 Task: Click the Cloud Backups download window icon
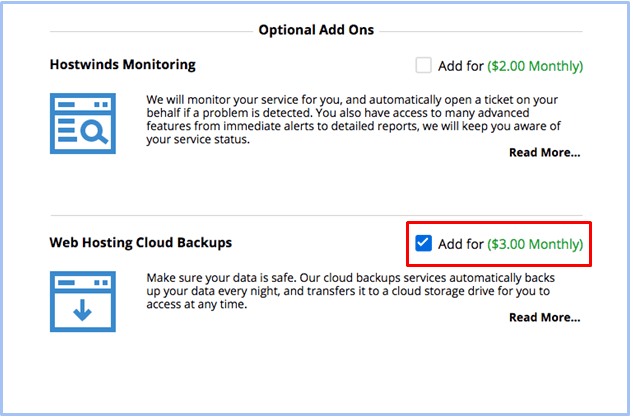pyautogui.click(x=83, y=302)
